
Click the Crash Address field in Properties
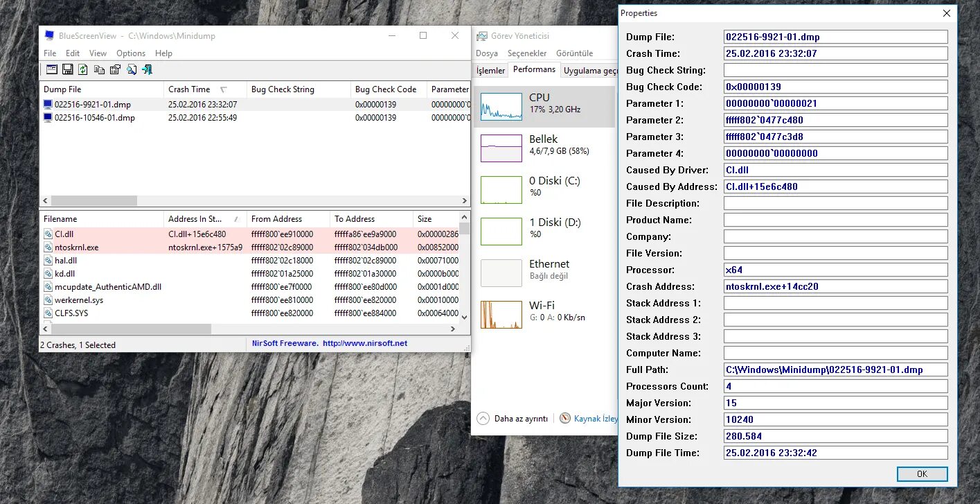(835, 286)
